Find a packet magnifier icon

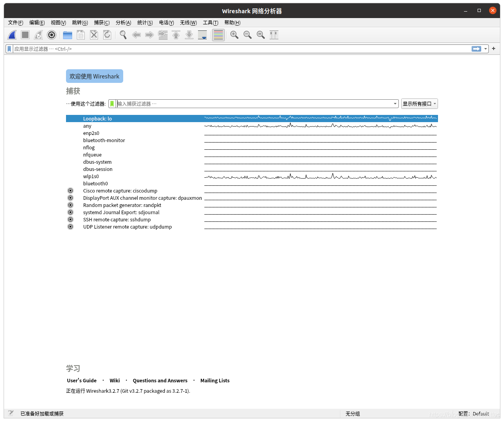coord(123,35)
